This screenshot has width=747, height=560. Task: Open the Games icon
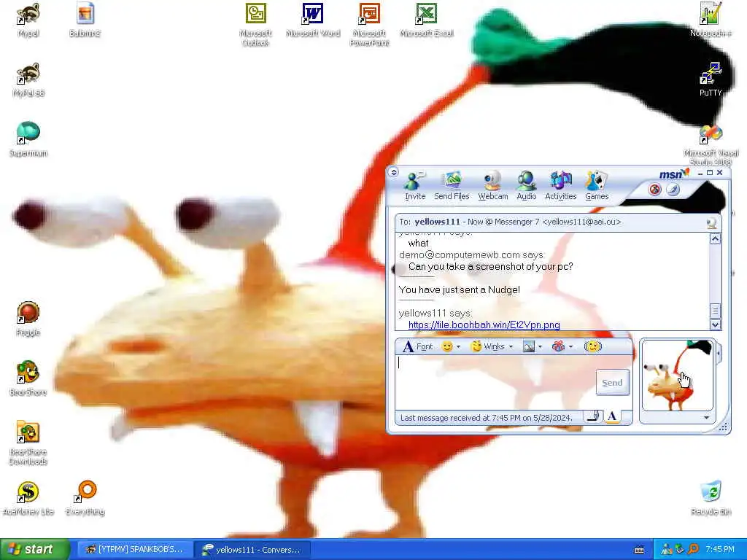click(597, 186)
